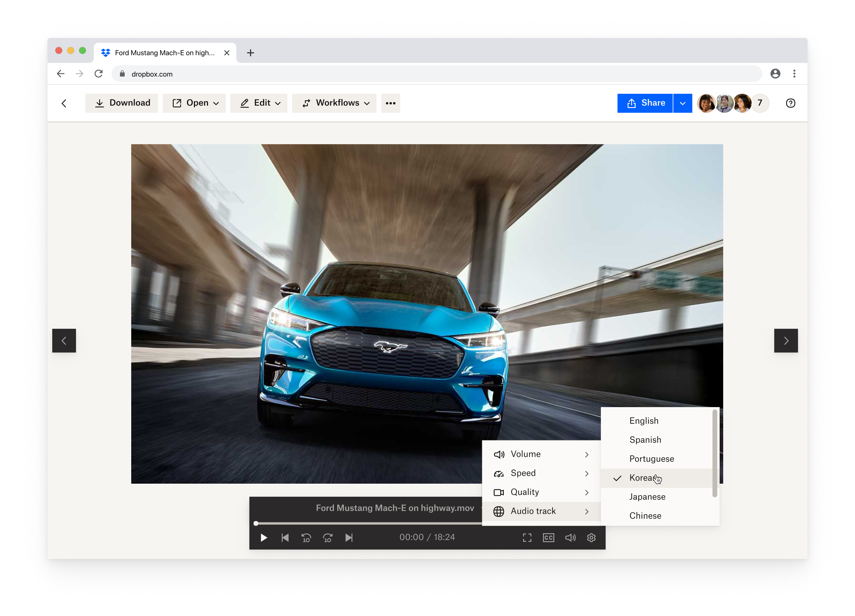Click the closed captions icon

point(548,536)
